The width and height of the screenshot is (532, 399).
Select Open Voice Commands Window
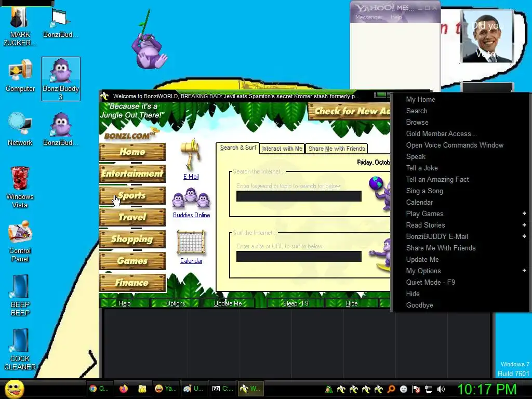461,145
